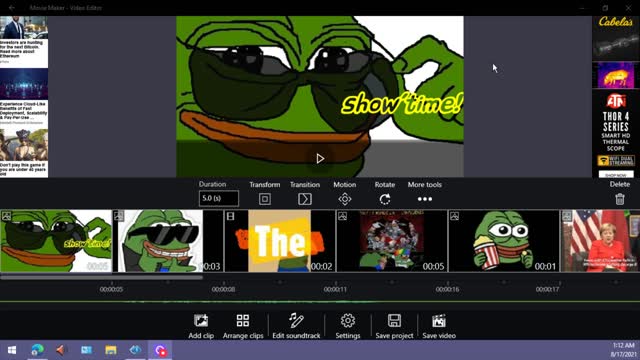
Task: Click timeline marker 00:00:16
Action: click(447, 289)
